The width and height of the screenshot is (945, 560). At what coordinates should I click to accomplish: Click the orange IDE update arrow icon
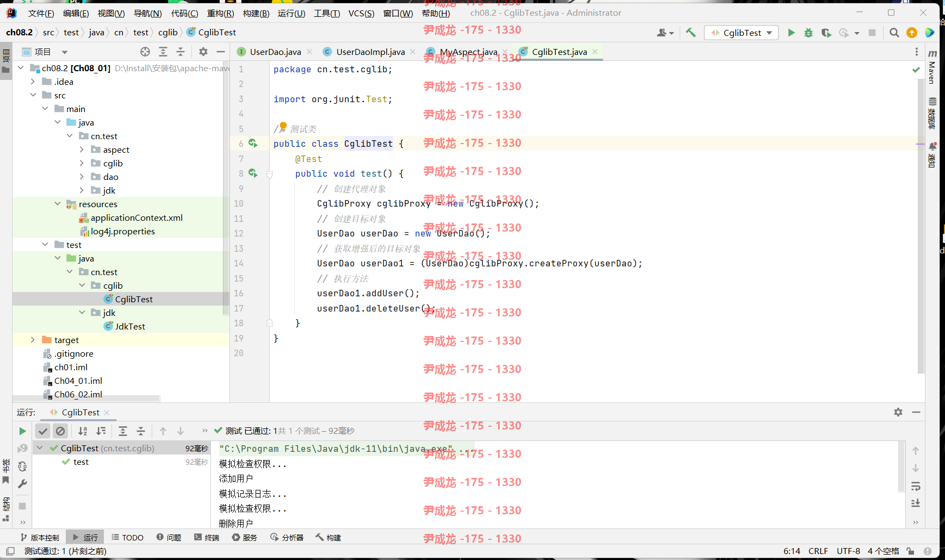point(912,33)
